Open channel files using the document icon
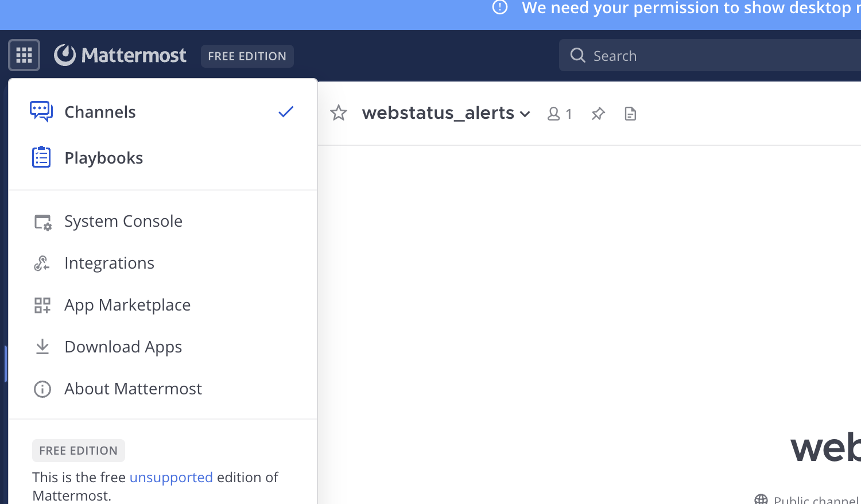861x504 pixels. 630,114
